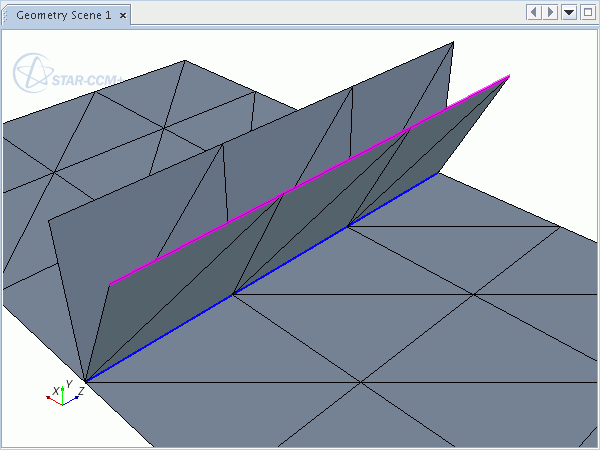Click the far endpoint of the blue edge
Screen dimensions: 600x450
pos(436,173)
